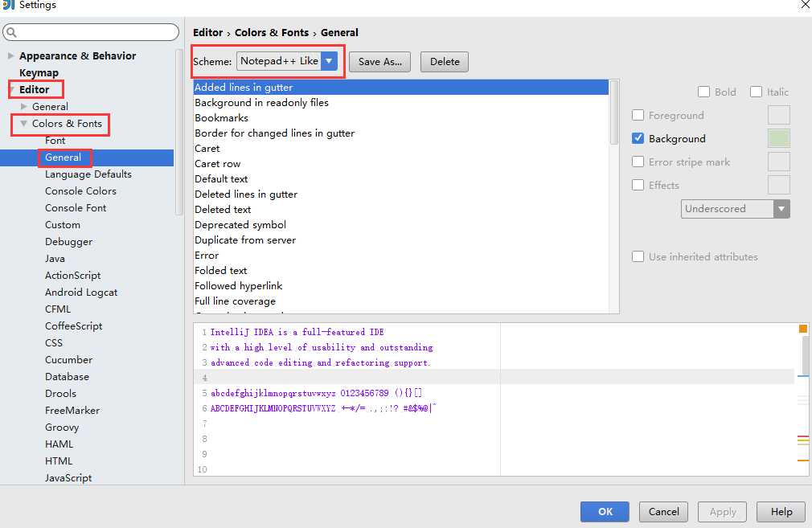Enable the Italic checkbox
812x528 pixels.
[x=756, y=92]
